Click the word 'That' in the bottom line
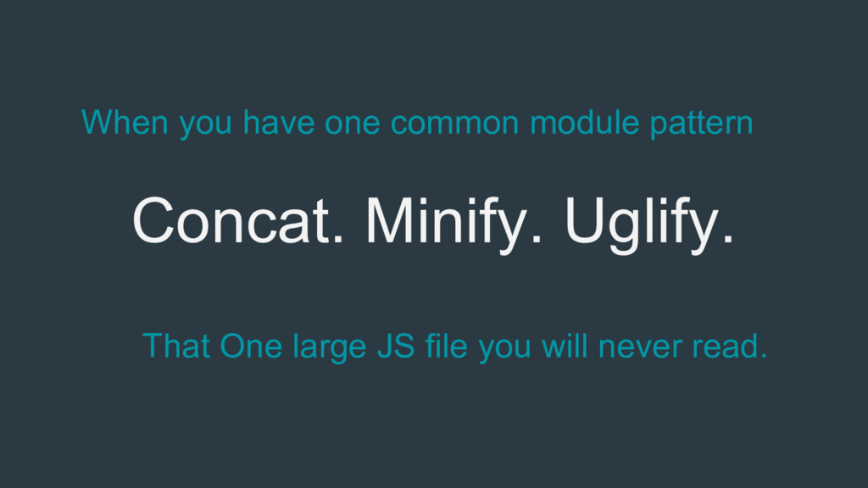 [x=176, y=347]
